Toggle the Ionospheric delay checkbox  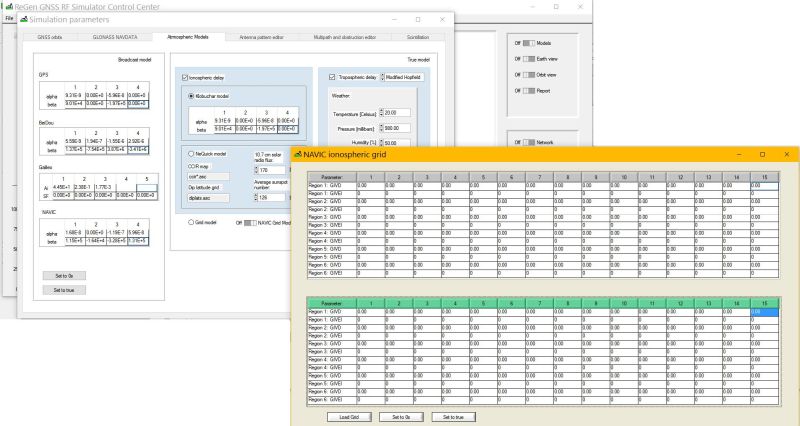(185, 77)
